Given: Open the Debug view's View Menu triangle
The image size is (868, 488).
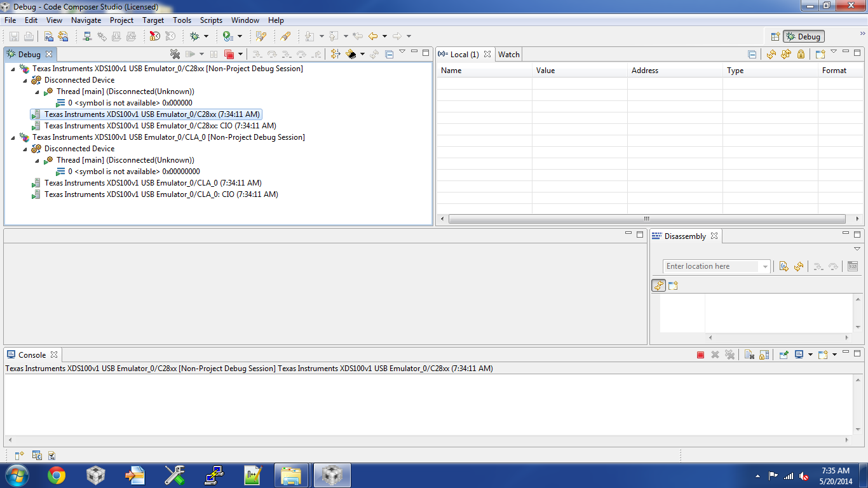Looking at the screenshot, I should pos(402,51).
